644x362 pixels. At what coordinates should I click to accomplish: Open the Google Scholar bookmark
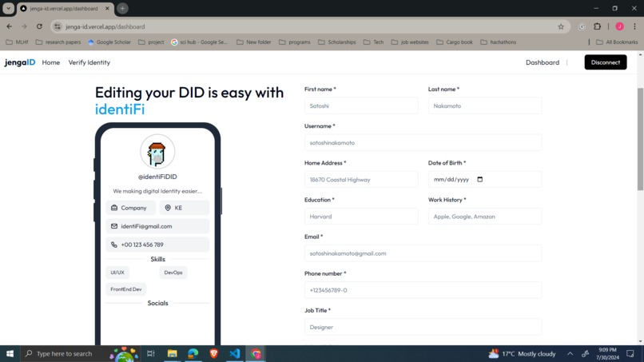(x=109, y=42)
